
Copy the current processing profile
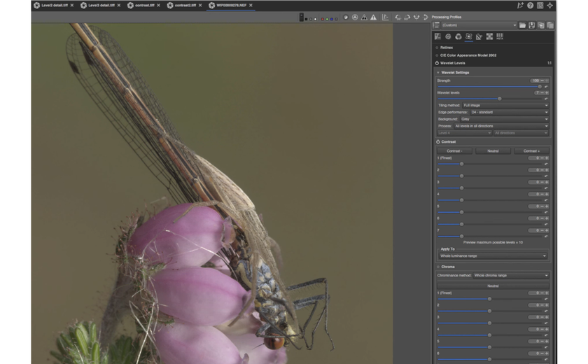(541, 25)
